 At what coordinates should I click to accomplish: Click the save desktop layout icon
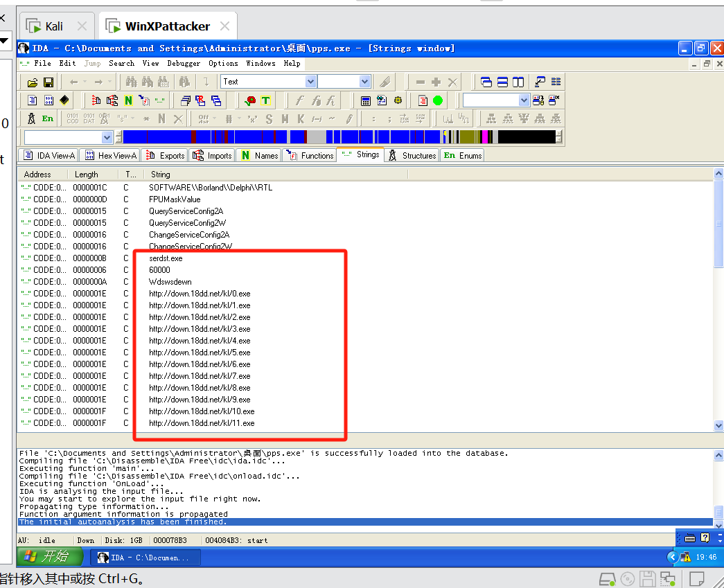538,100
